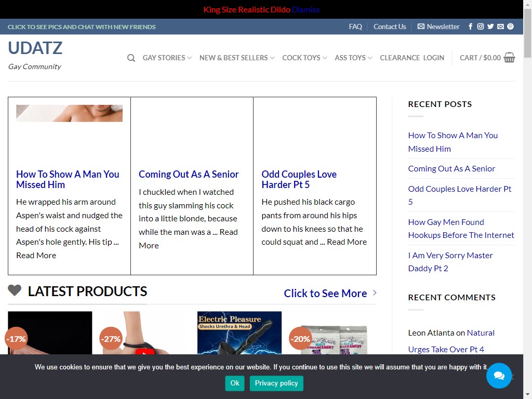The image size is (532, 399).
Task: Open the Facebook social icon
Action: (x=470, y=26)
